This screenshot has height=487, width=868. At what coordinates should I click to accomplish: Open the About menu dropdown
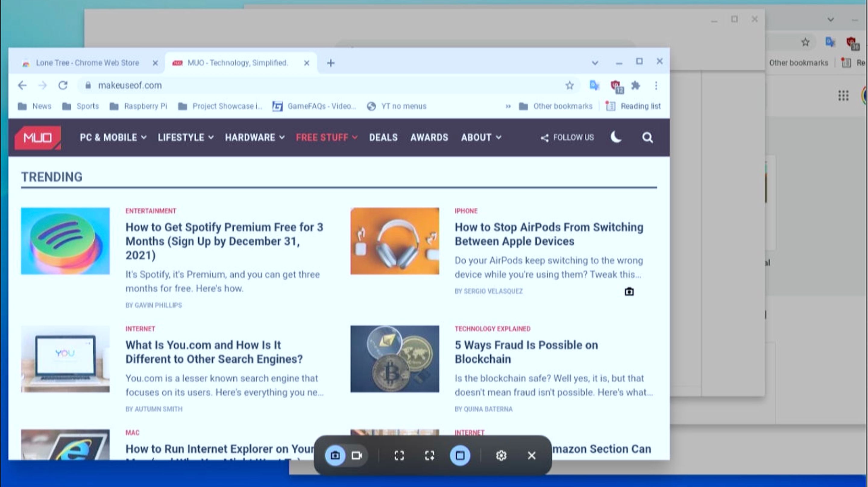pos(482,137)
